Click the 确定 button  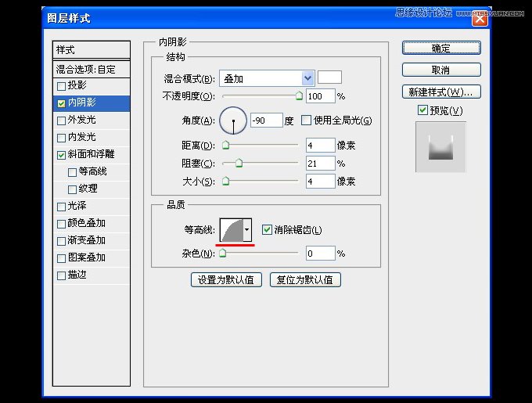(x=441, y=49)
